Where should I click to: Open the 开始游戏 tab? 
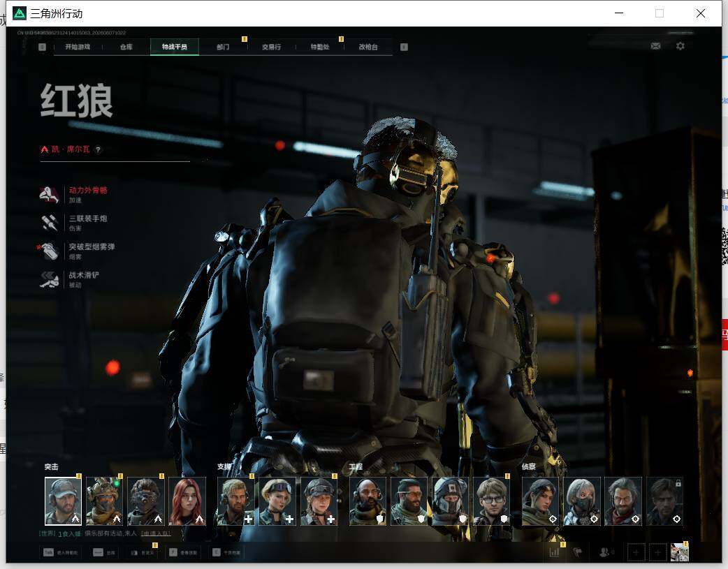78,47
